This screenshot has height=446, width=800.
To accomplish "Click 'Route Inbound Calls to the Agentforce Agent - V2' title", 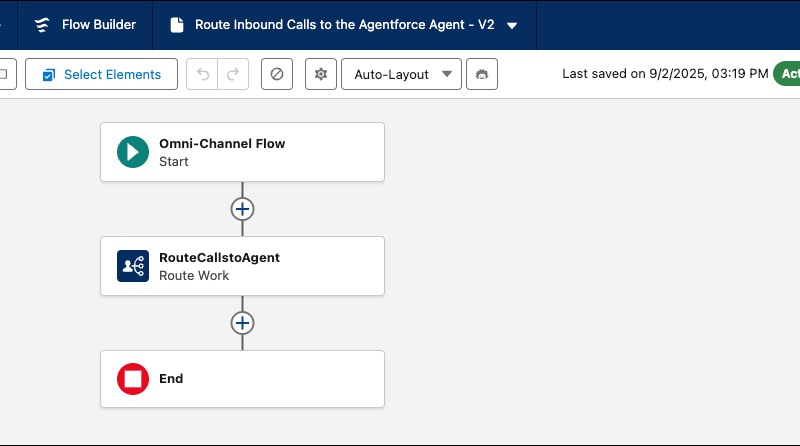I will 344,24.
